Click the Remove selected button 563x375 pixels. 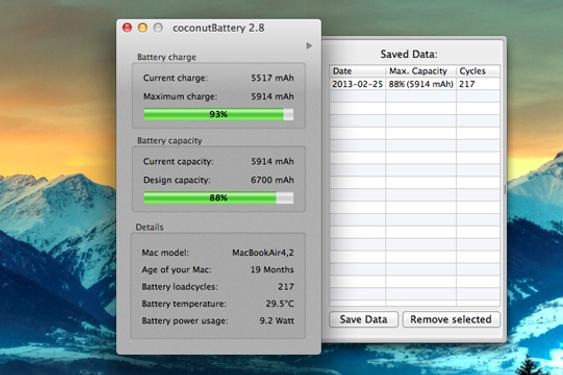click(x=451, y=319)
